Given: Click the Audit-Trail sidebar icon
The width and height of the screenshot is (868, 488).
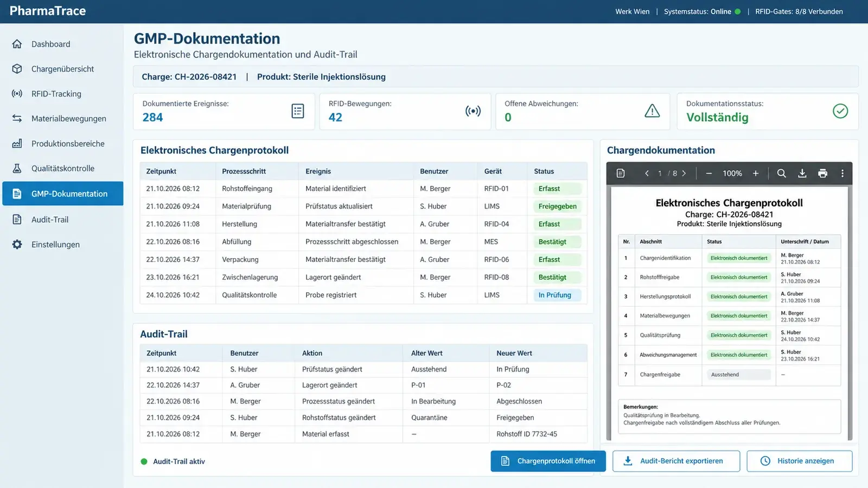Looking at the screenshot, I should click(17, 220).
